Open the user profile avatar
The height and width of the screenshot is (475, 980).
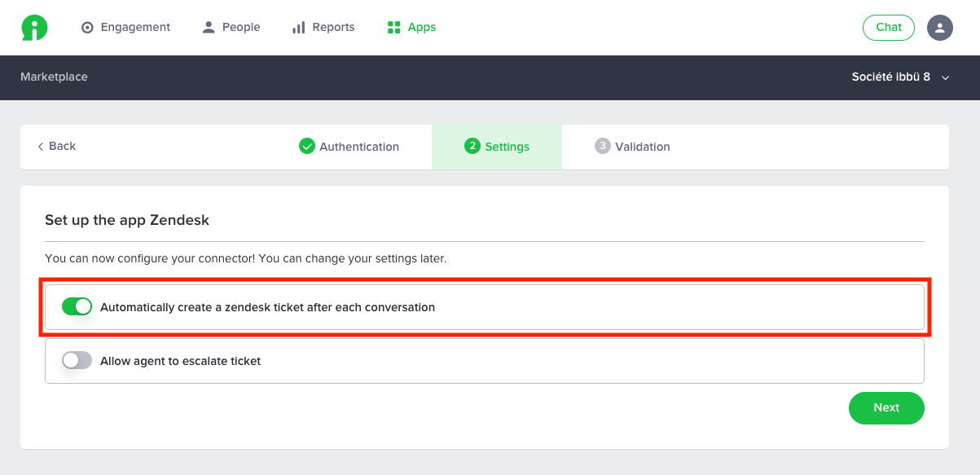pos(940,28)
